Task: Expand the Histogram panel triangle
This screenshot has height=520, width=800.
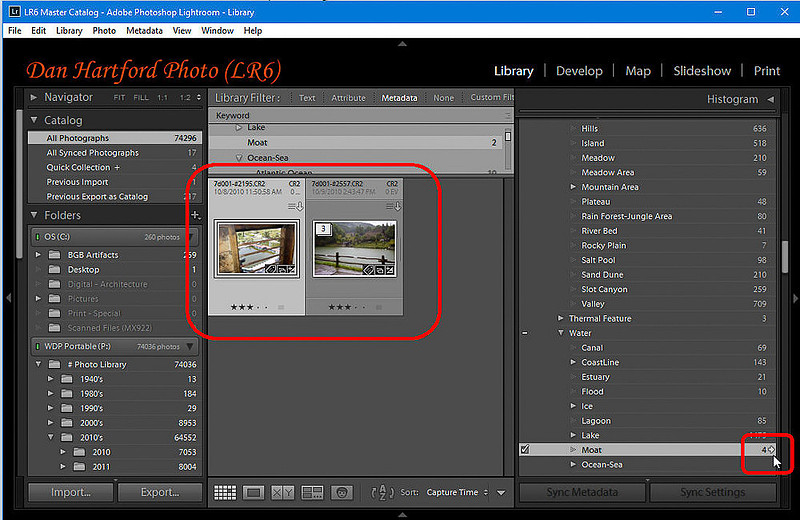Action: point(770,99)
